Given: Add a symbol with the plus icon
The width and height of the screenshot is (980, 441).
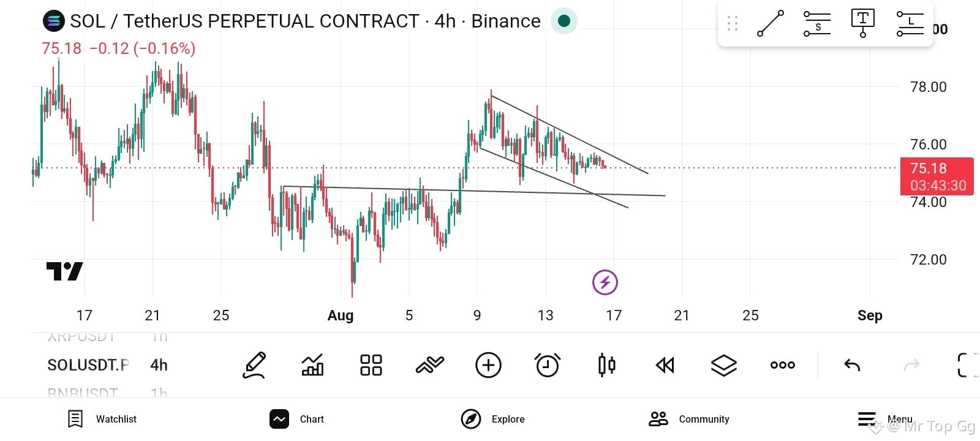Looking at the screenshot, I should [488, 365].
